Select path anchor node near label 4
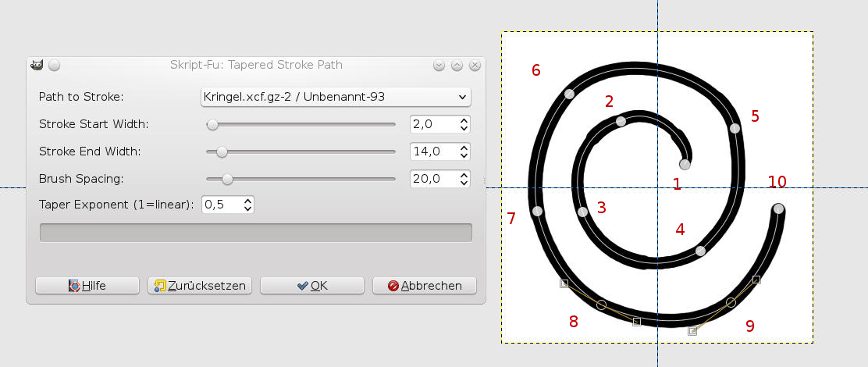The width and height of the screenshot is (868, 367). pos(700,251)
